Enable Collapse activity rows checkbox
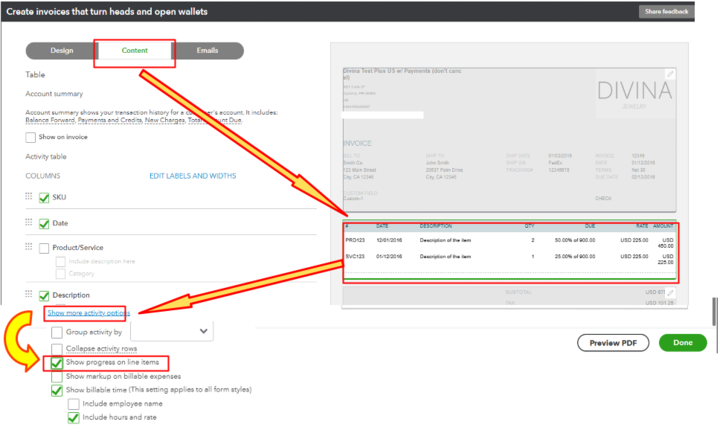720x433 pixels. pyautogui.click(x=57, y=349)
